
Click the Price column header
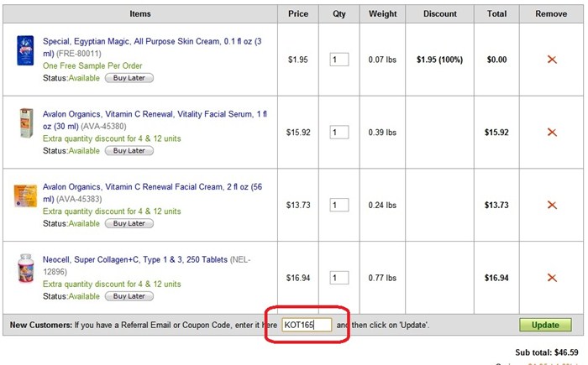(x=298, y=14)
